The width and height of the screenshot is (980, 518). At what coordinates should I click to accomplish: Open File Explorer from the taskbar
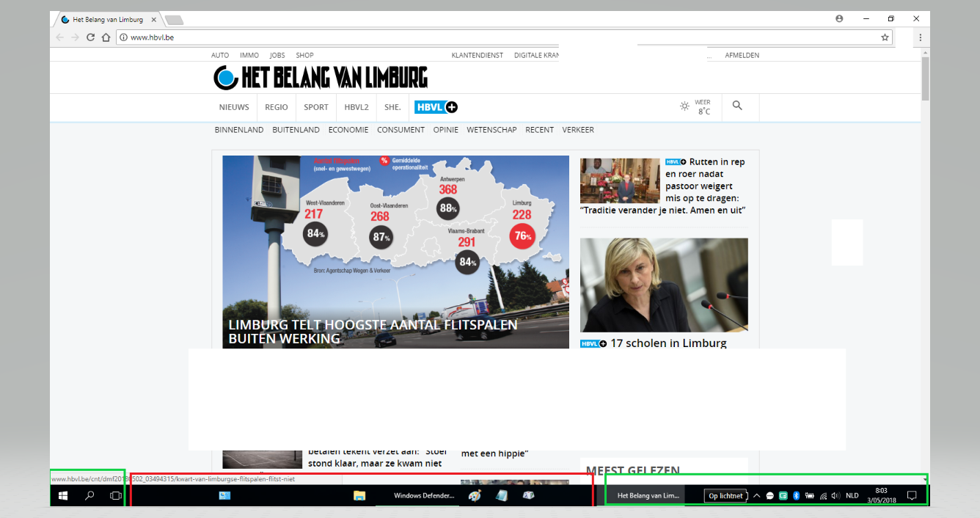(x=359, y=496)
